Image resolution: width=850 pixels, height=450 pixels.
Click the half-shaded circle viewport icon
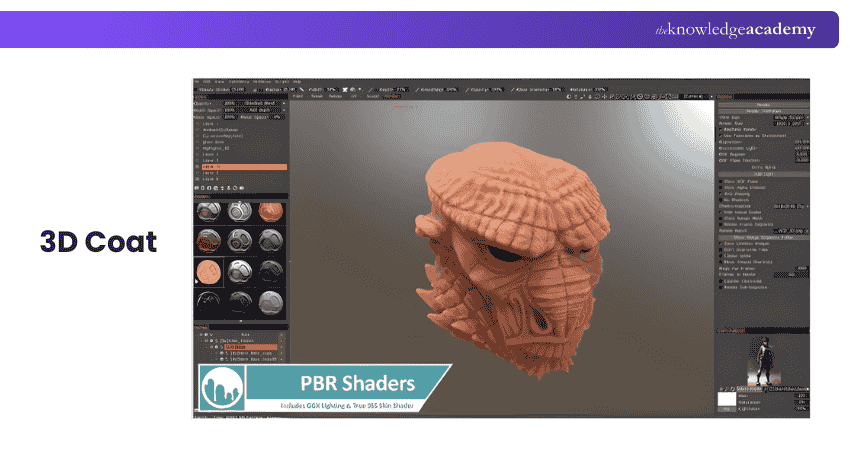point(569,97)
